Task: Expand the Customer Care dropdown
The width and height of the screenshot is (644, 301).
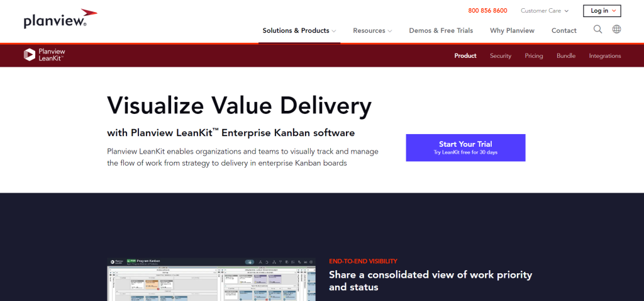Action: 545,11
